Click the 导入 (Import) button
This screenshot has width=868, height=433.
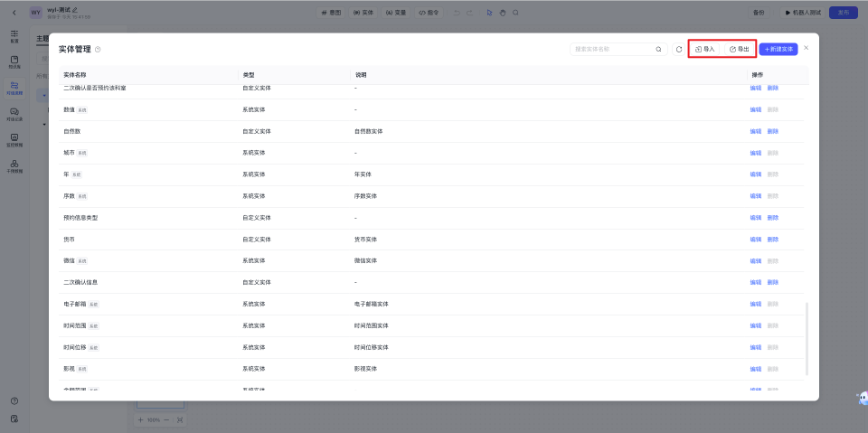pyautogui.click(x=704, y=49)
